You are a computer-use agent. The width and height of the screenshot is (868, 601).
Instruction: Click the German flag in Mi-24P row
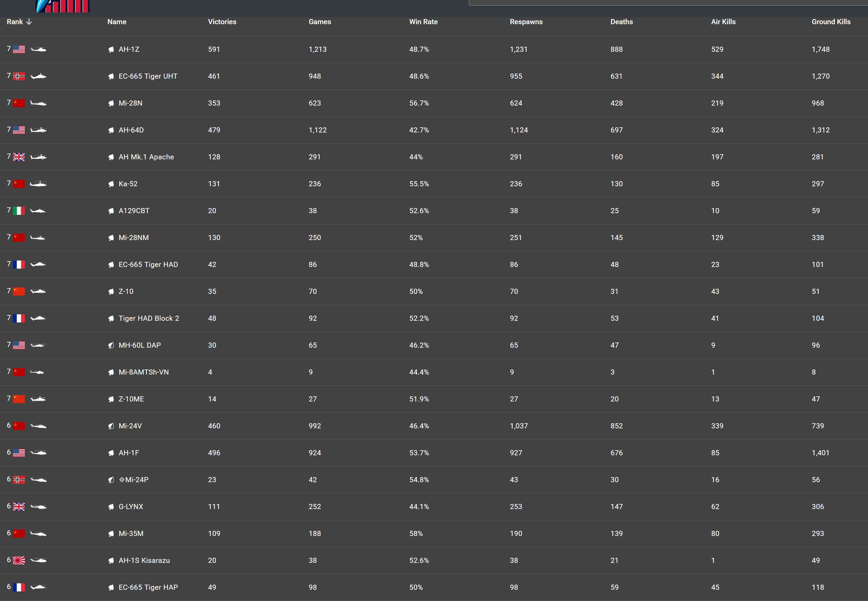click(19, 480)
